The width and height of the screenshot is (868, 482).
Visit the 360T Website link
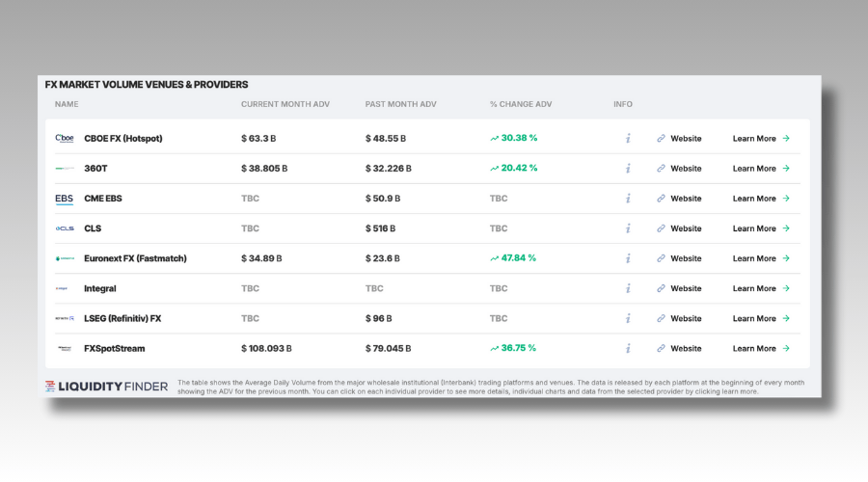pyautogui.click(x=679, y=168)
